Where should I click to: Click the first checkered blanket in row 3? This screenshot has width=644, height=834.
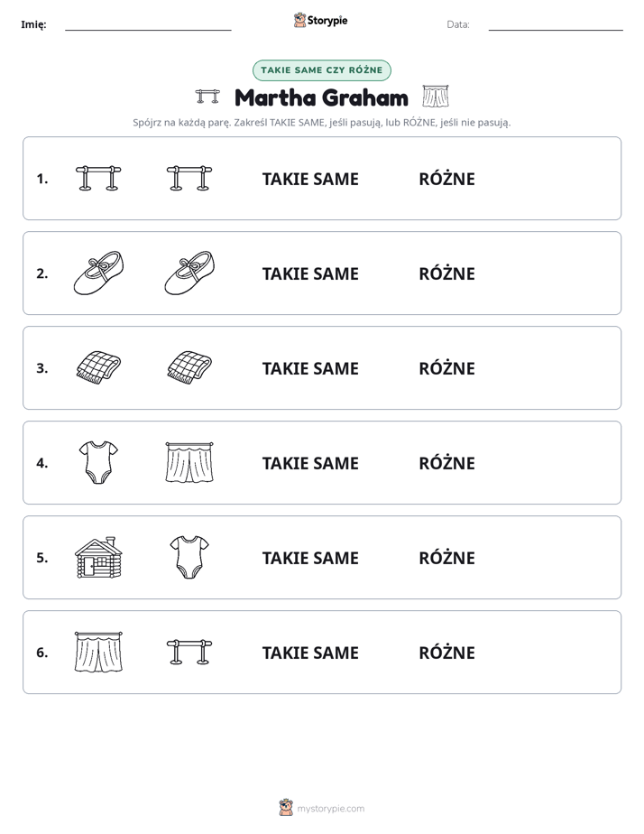(x=98, y=367)
